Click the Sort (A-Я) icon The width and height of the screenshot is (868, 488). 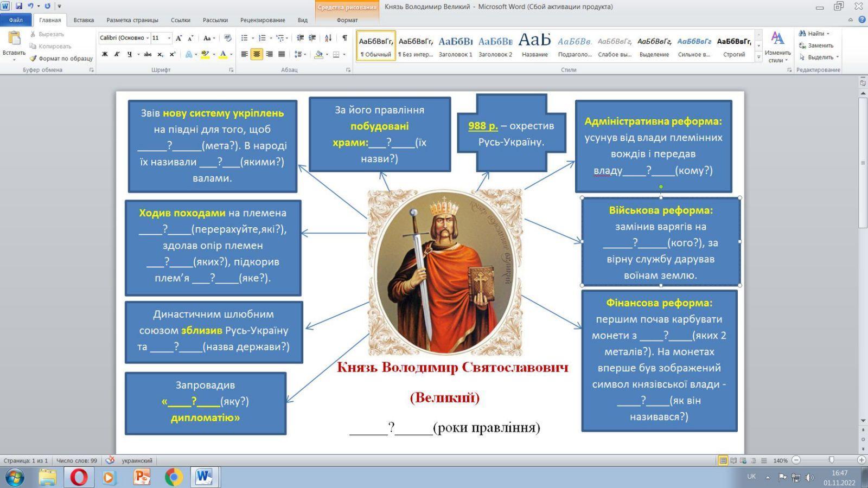tap(328, 38)
